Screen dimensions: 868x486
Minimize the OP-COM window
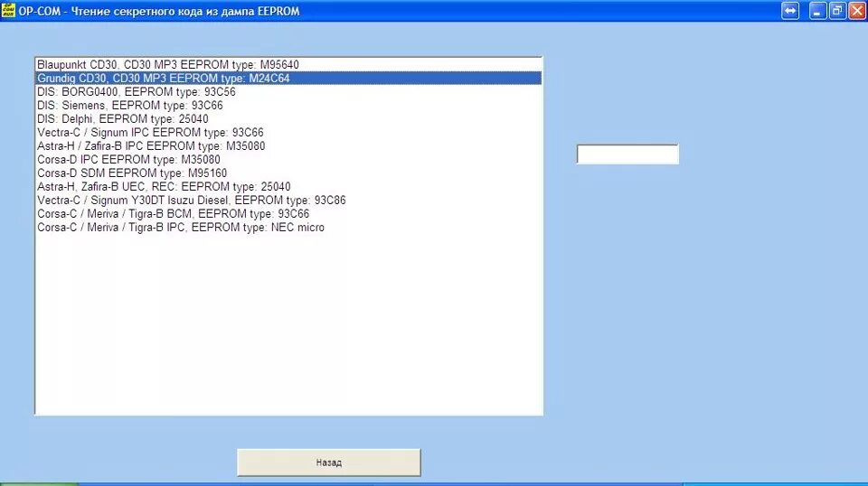(817, 11)
